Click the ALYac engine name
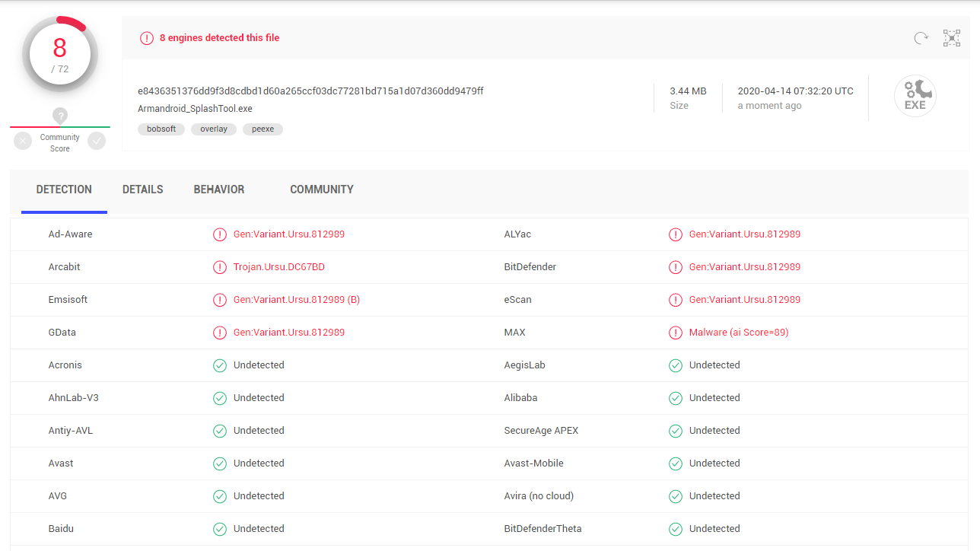Image resolution: width=980 pixels, height=551 pixels. 517,234
